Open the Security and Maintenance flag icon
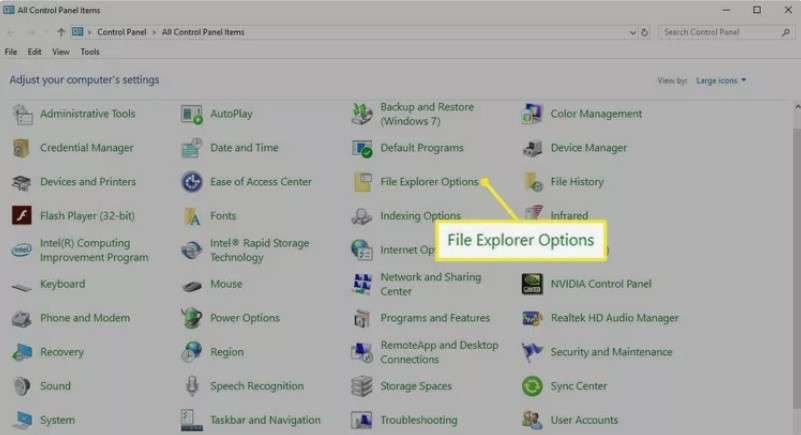 (532, 352)
